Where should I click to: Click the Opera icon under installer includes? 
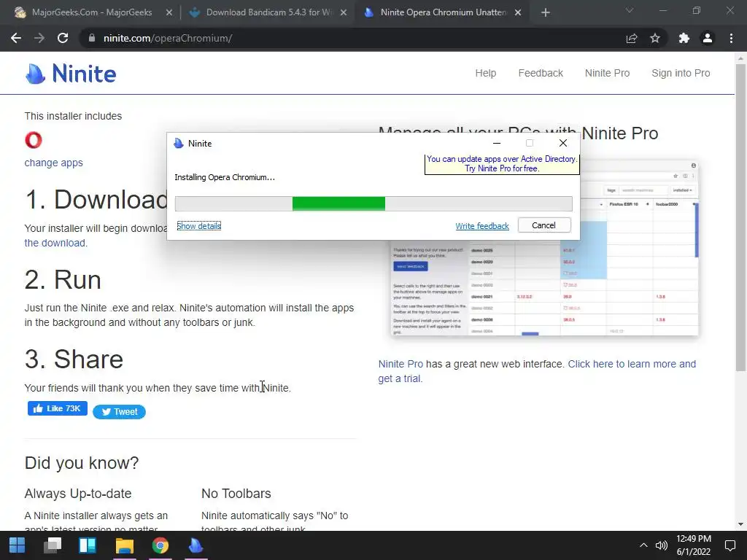tap(34, 140)
